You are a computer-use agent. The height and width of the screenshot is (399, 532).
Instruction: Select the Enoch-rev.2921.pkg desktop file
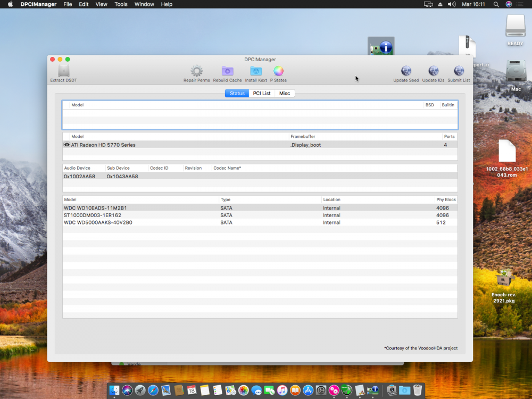coord(504,286)
